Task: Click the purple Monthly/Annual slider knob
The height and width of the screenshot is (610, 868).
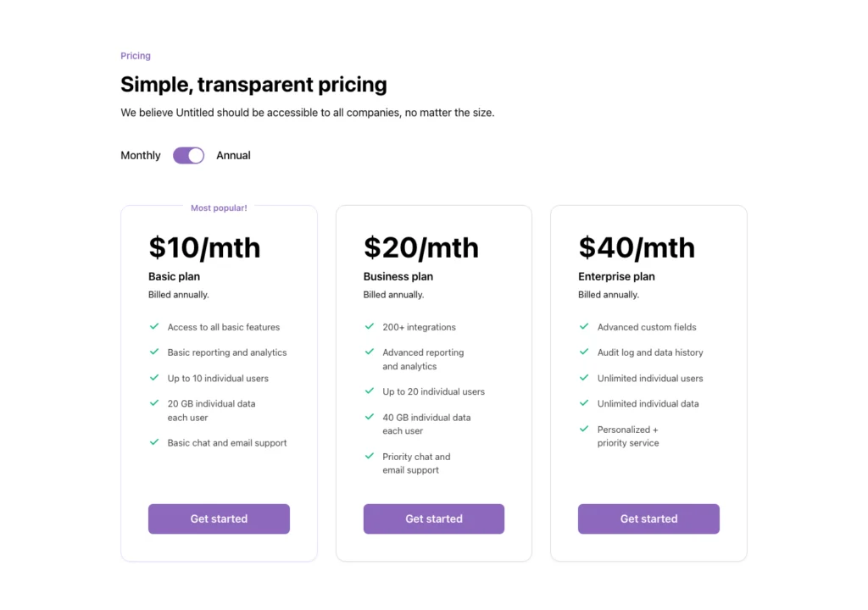Action: tap(195, 155)
